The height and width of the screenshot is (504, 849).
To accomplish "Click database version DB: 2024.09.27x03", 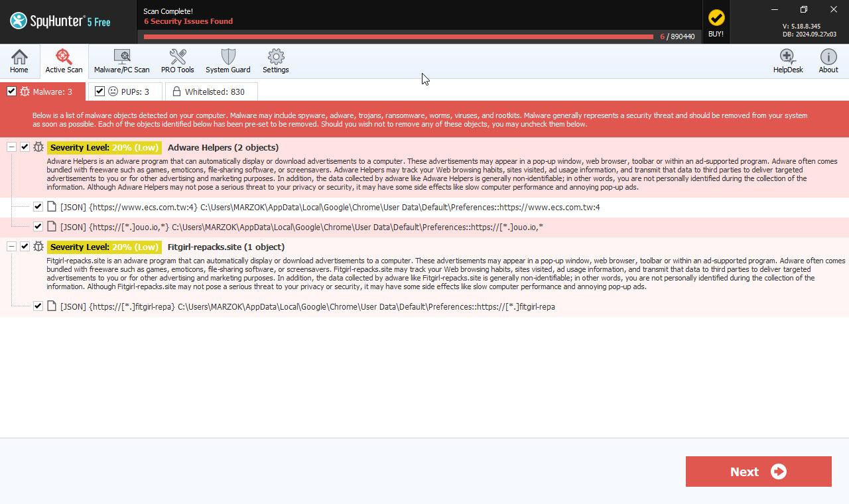I will [809, 34].
